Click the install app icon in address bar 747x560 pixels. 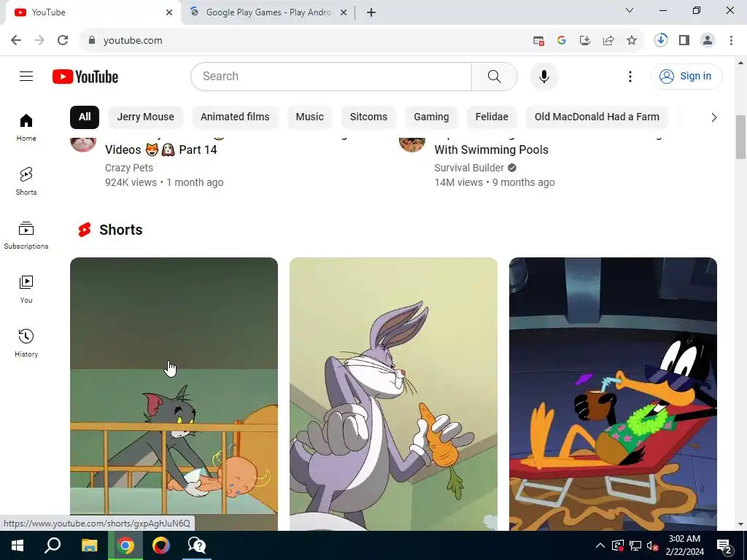coord(585,41)
